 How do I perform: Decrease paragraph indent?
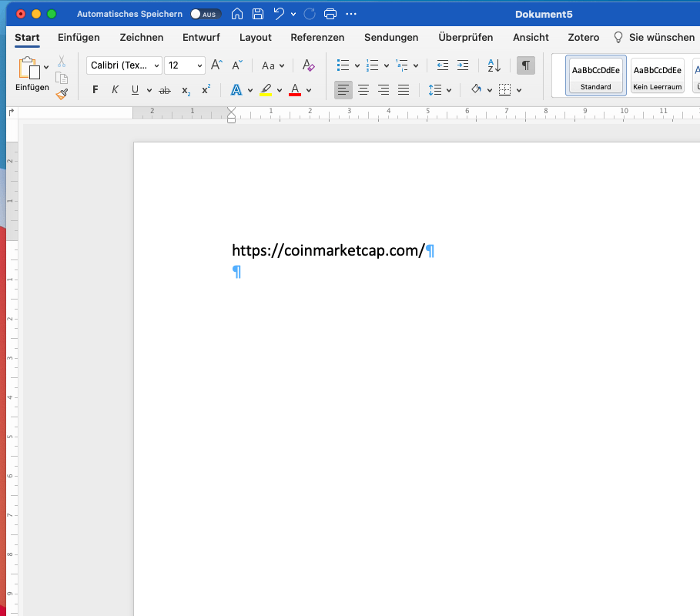click(443, 65)
